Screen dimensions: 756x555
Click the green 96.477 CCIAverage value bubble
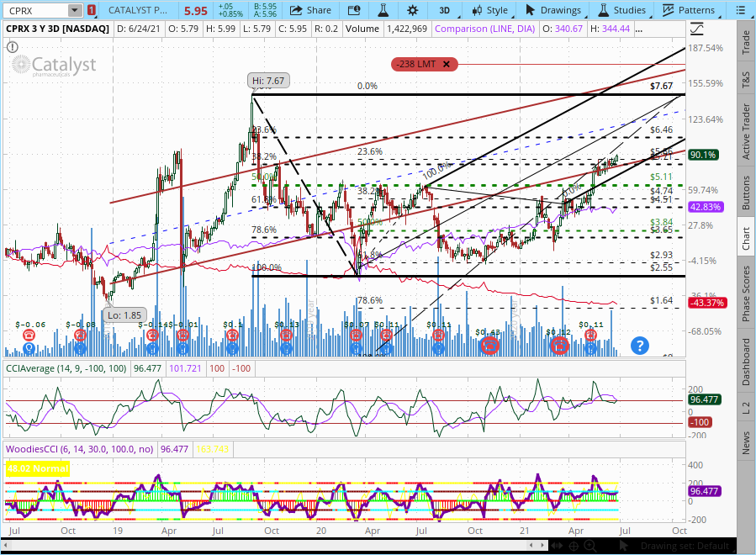(705, 399)
